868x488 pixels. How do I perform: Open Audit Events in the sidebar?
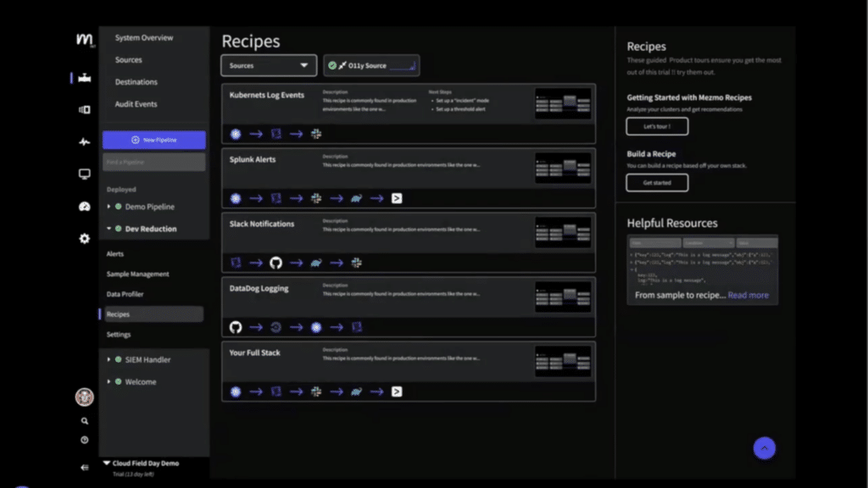[x=136, y=104]
